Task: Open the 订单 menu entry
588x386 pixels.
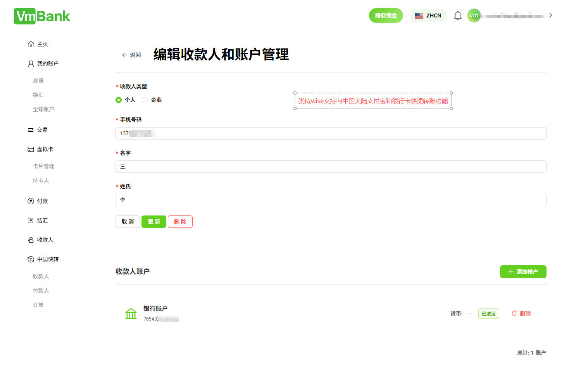Action: (x=38, y=305)
